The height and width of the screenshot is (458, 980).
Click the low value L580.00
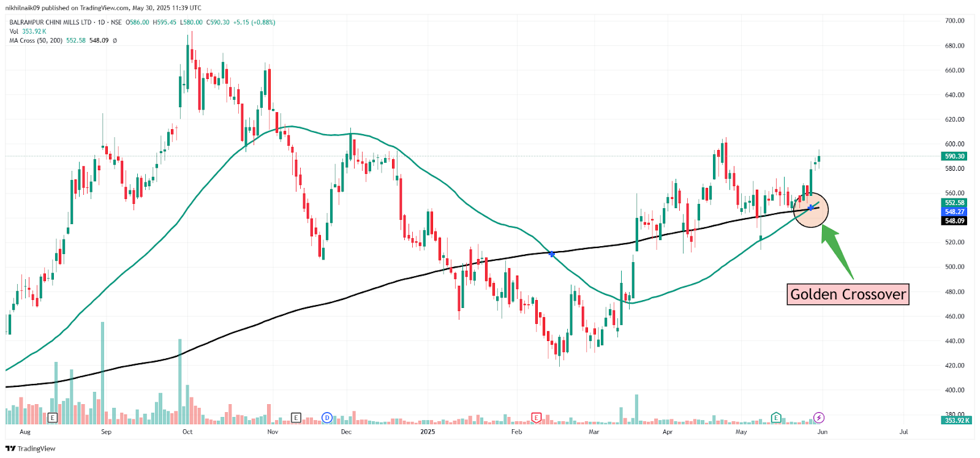point(191,22)
